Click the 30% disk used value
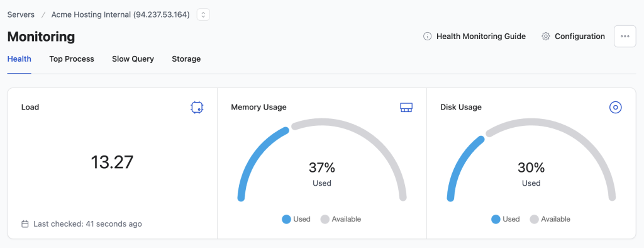644x248 pixels. point(531,167)
